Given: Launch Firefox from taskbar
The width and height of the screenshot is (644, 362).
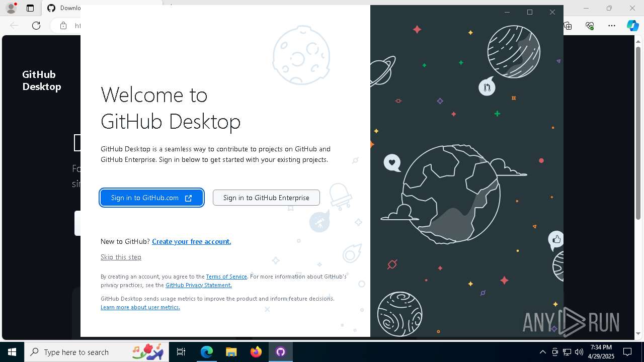Looking at the screenshot, I should click(256, 352).
